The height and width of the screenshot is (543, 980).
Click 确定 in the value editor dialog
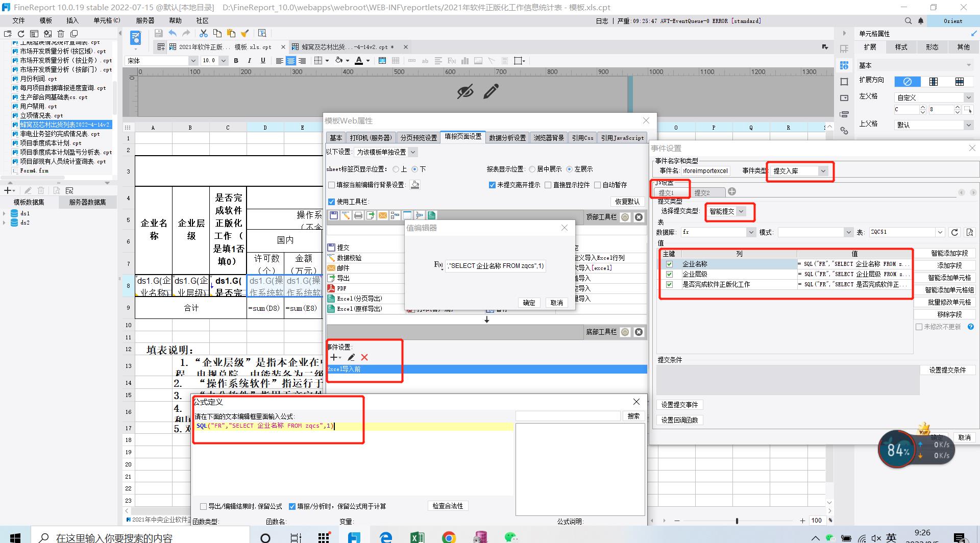tap(529, 303)
